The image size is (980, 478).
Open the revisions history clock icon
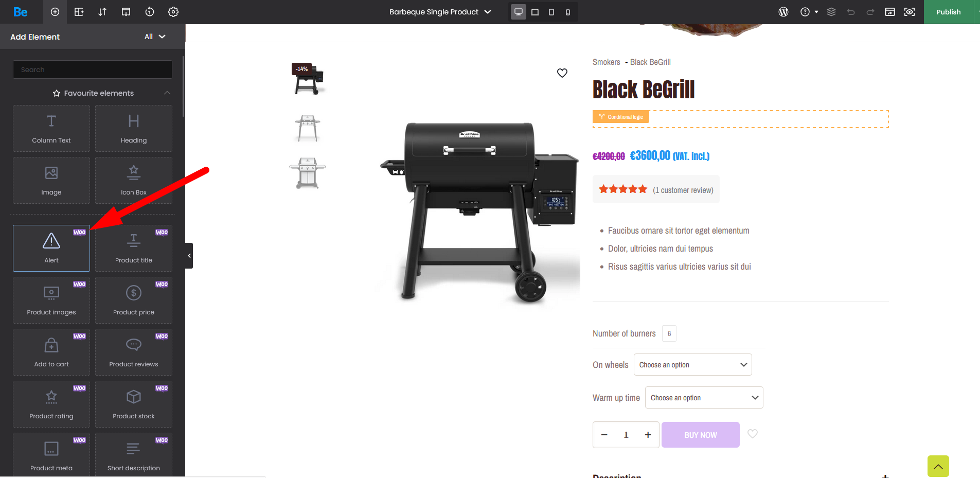(150, 12)
